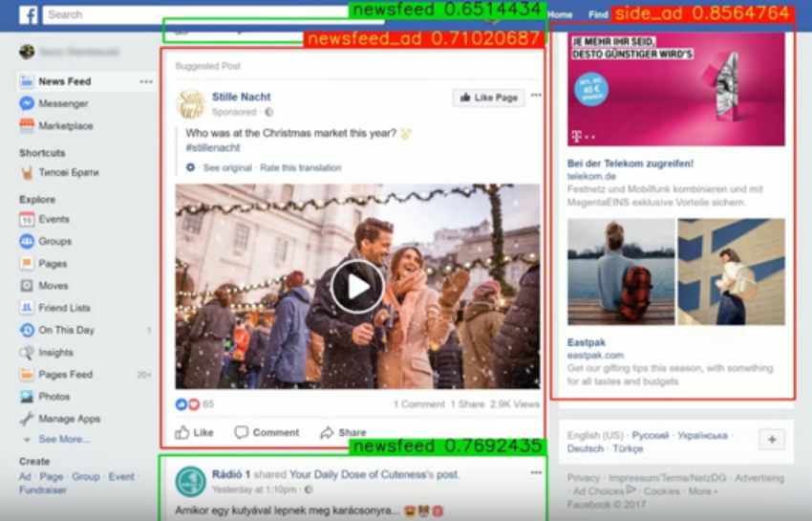Click the 1 Share link
812x521 pixels.
coord(467,404)
